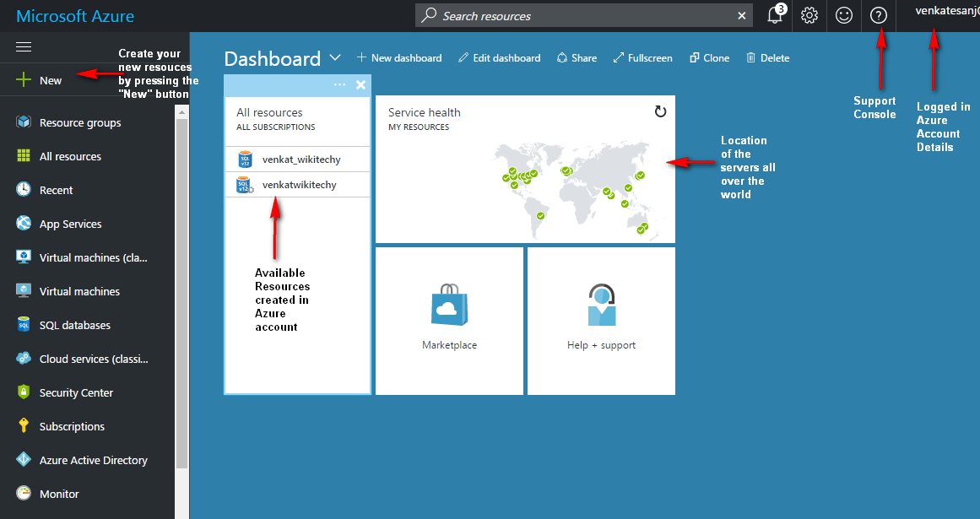Clear the search box with X
Screen dimensions: 980x519
pyautogui.click(x=742, y=16)
